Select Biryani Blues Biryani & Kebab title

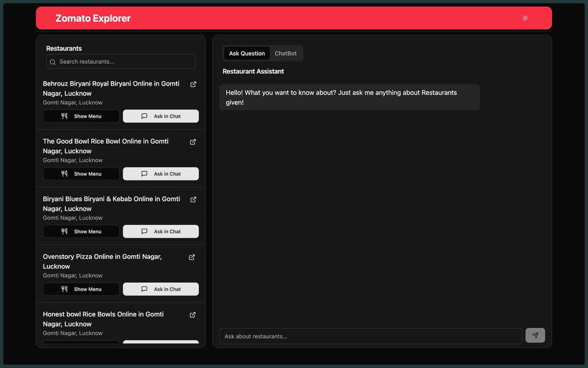[112, 203]
